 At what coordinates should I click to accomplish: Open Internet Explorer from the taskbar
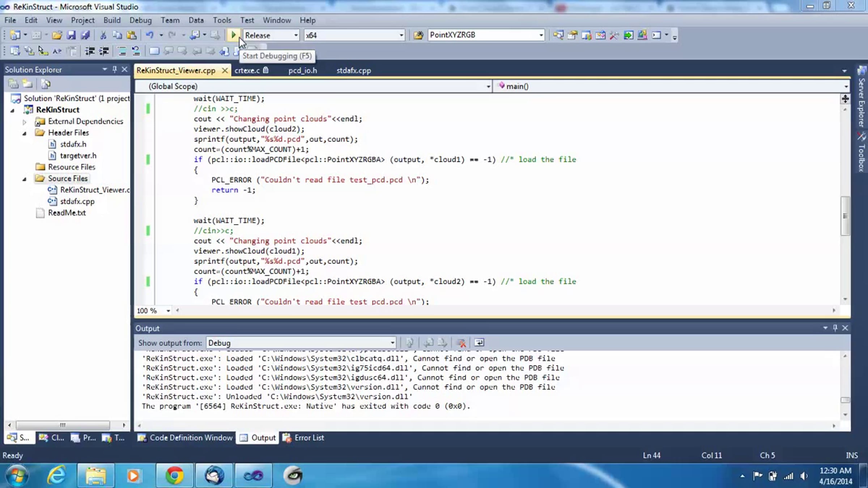[57, 475]
